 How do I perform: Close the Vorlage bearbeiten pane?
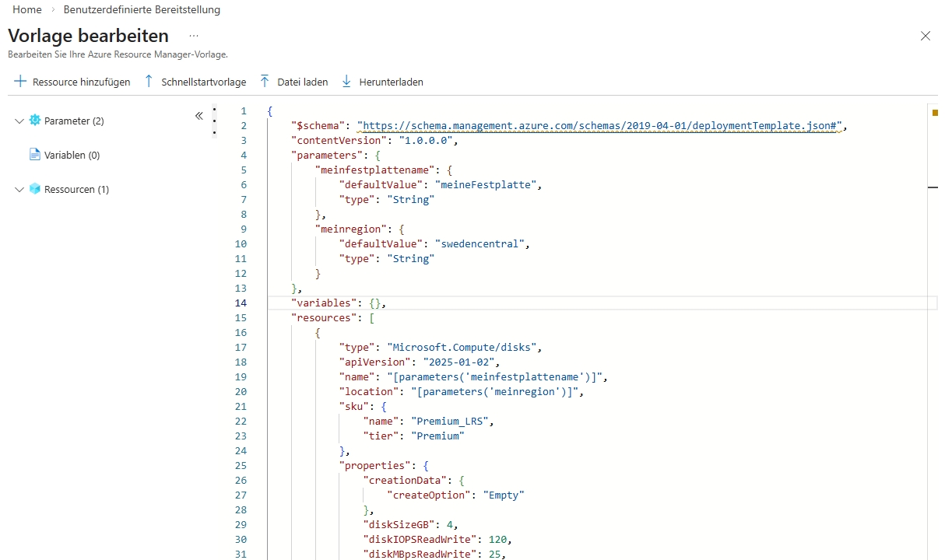(x=925, y=36)
